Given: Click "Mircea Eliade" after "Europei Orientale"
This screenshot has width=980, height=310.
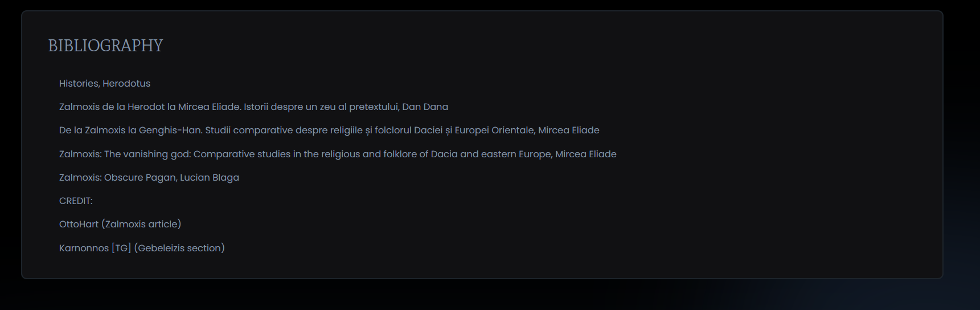Looking at the screenshot, I should [568, 130].
